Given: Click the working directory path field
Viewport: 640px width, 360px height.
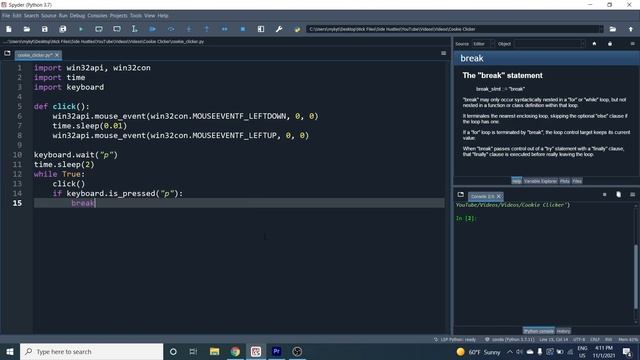Looking at the screenshot, I should click(454, 29).
